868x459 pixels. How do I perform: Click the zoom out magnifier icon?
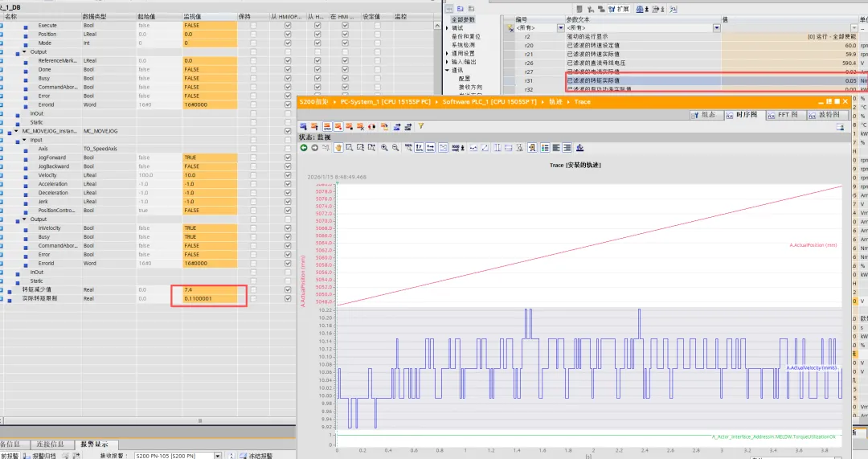click(396, 148)
